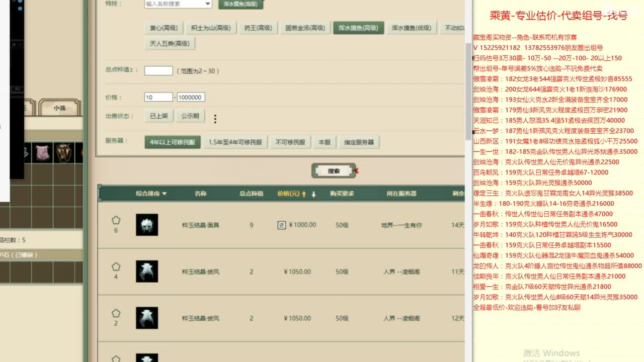This screenshot has width=644, height=362.
Task: Edit the maximum price field showing 1000000
Action: (x=191, y=97)
